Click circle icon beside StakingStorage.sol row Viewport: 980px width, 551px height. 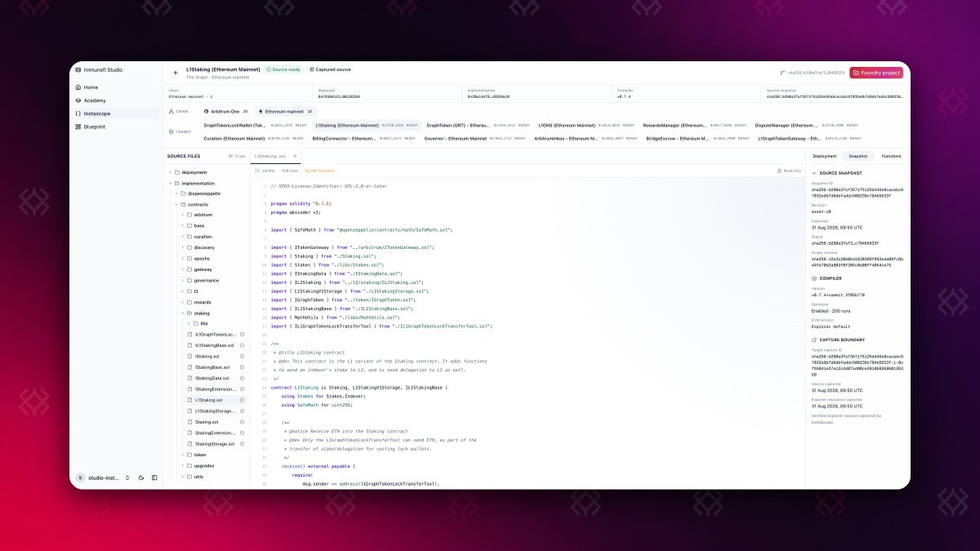(x=243, y=443)
